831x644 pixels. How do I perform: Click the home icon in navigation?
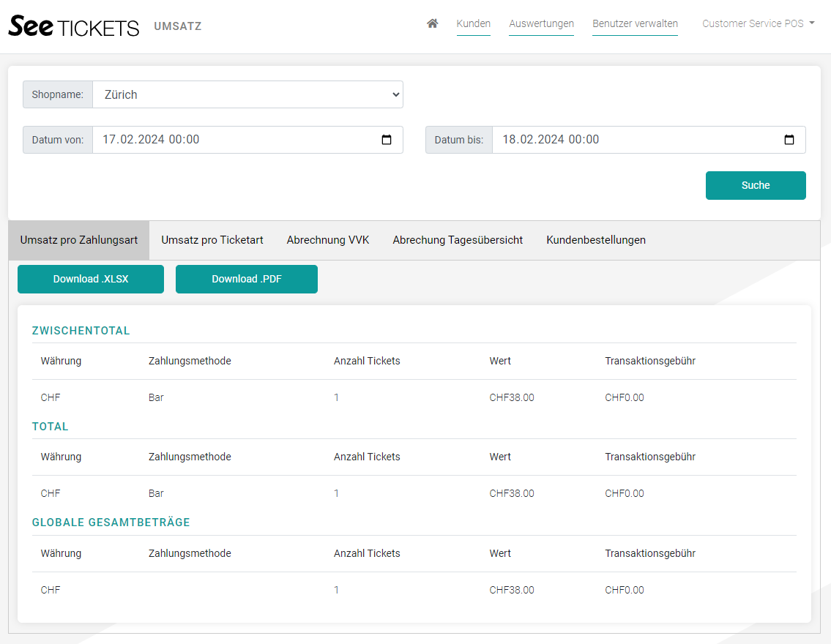[x=432, y=23]
